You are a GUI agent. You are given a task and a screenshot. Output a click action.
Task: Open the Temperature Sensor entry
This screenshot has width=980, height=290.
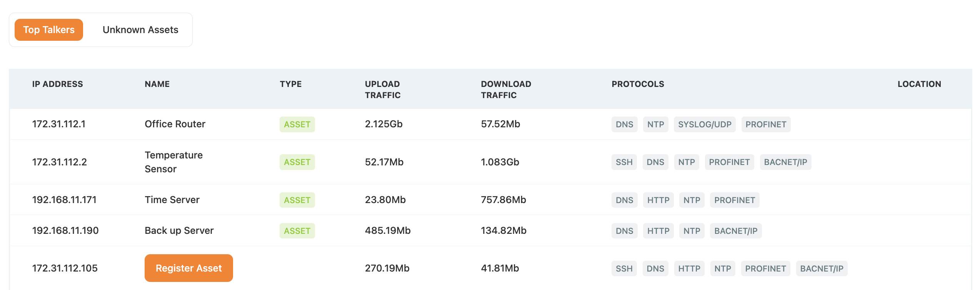point(173,162)
